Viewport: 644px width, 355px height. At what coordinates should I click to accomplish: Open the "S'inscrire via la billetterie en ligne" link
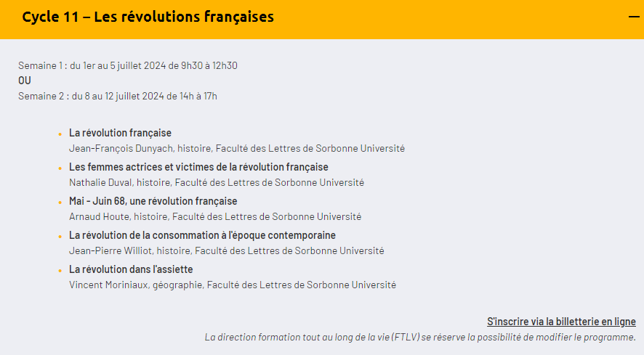[x=561, y=322]
